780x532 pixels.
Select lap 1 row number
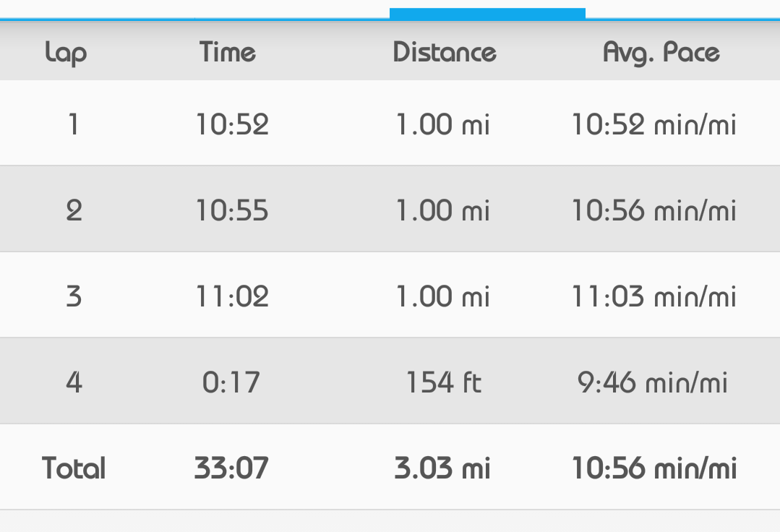point(73,124)
